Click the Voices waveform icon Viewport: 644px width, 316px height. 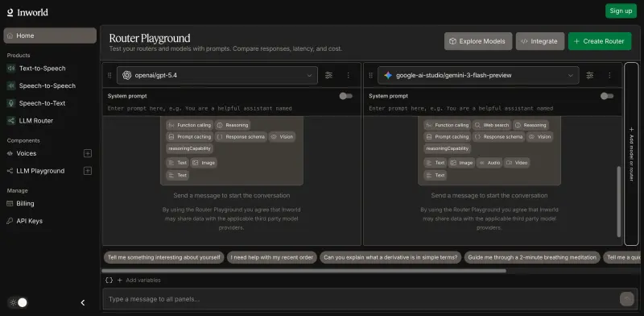tap(10, 153)
